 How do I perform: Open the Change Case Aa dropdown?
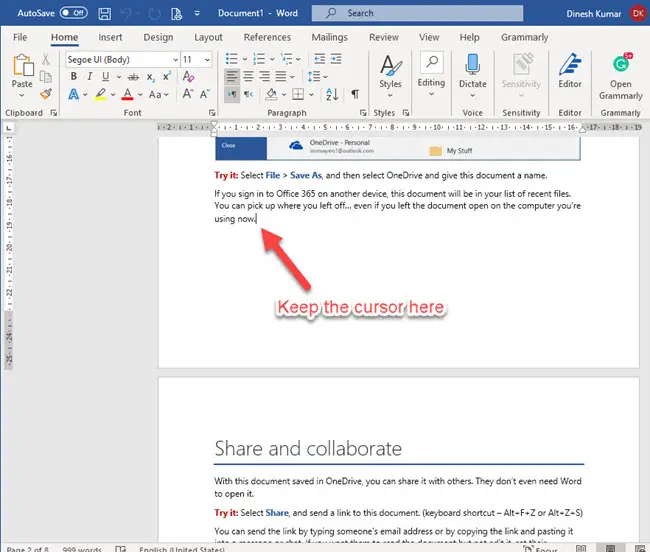coord(158,94)
